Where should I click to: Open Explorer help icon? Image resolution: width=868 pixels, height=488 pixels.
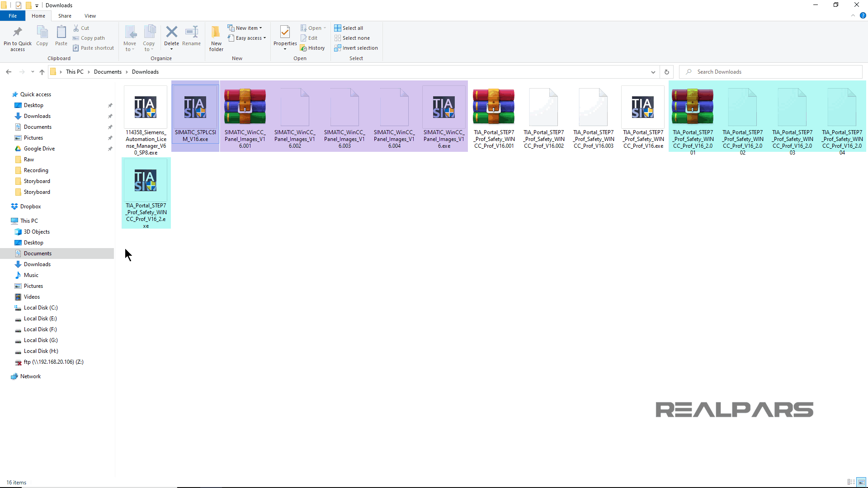(x=863, y=15)
